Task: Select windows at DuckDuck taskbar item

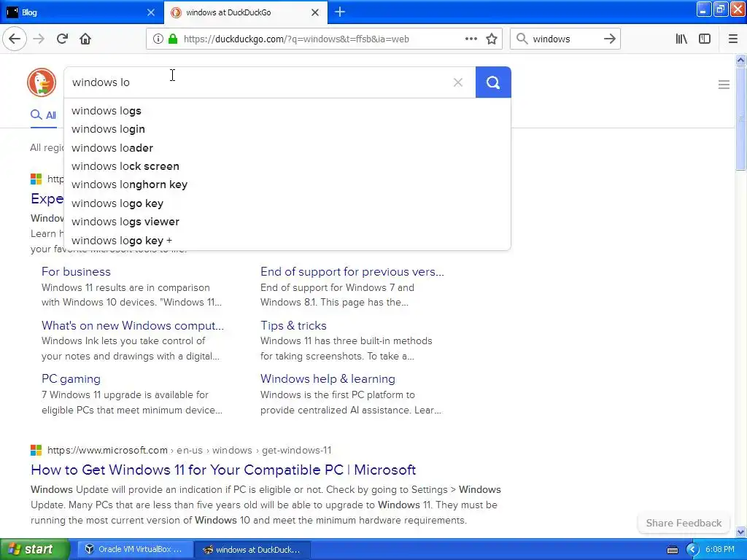Action: [253, 550]
